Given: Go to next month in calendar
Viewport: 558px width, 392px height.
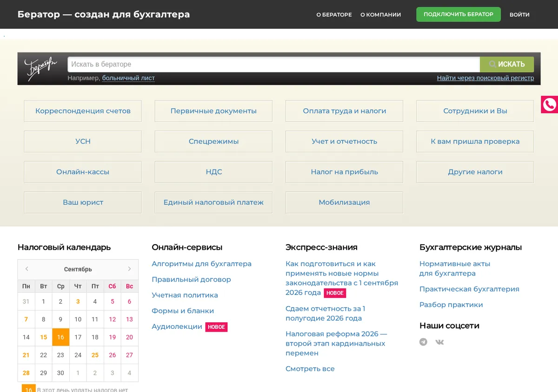Looking at the screenshot, I should pos(129,269).
